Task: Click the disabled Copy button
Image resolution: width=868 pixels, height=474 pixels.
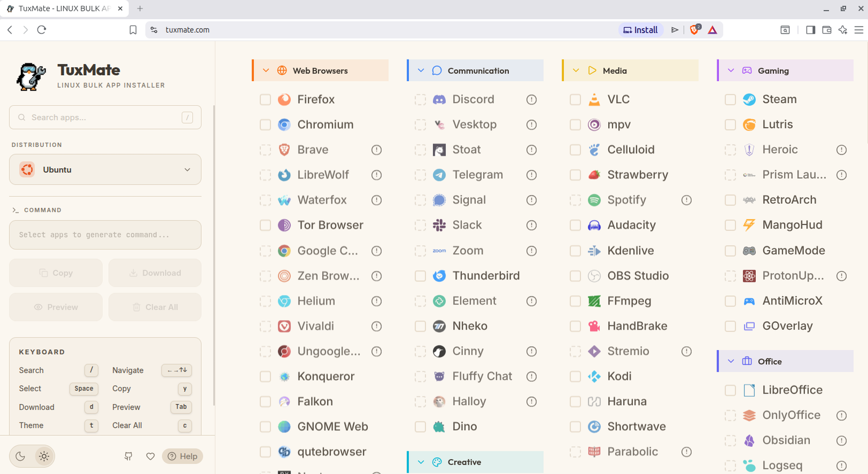Action: (x=56, y=273)
